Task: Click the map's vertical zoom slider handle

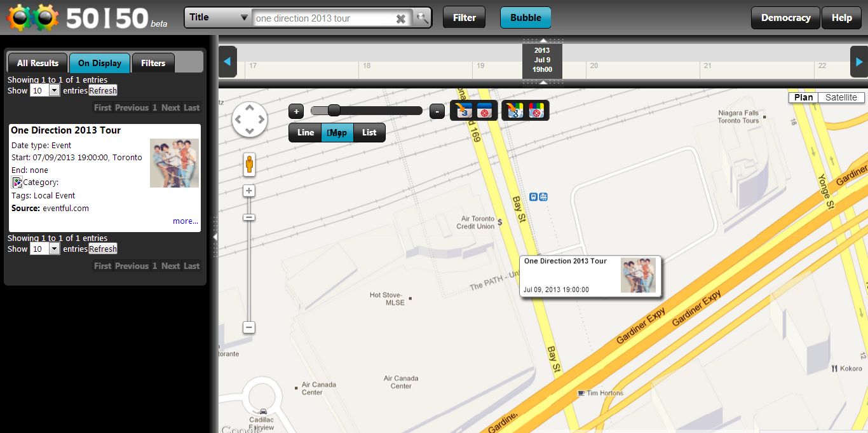Action: [x=249, y=217]
